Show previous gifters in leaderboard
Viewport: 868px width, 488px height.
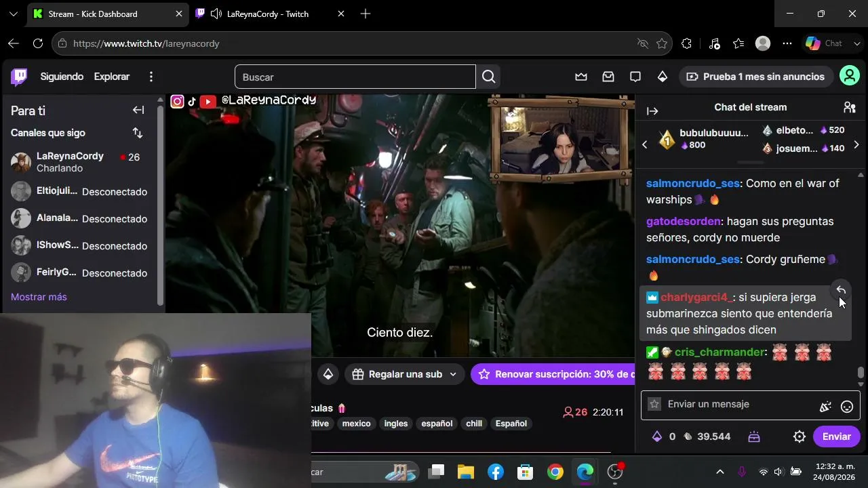(645, 144)
